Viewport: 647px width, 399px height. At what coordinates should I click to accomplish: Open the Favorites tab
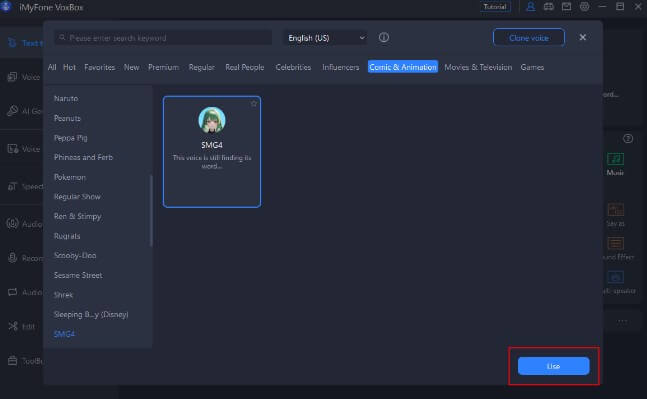[99, 67]
